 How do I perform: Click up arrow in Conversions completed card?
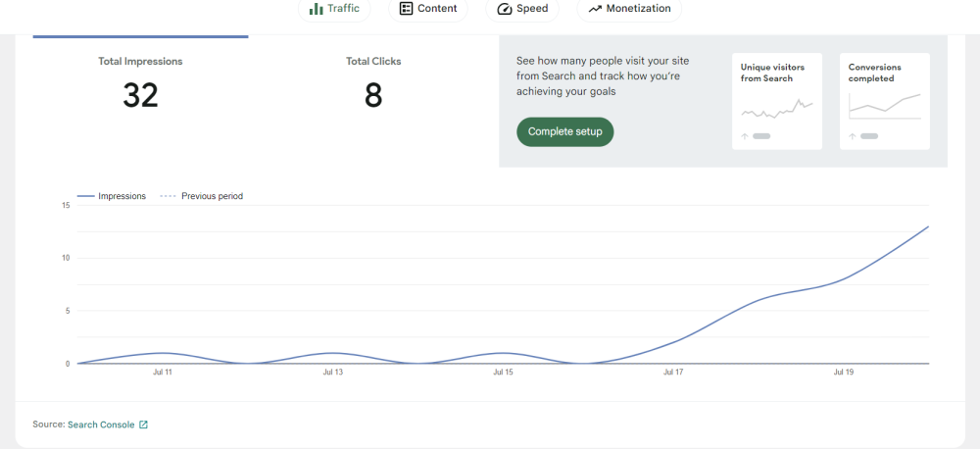pyautogui.click(x=853, y=136)
